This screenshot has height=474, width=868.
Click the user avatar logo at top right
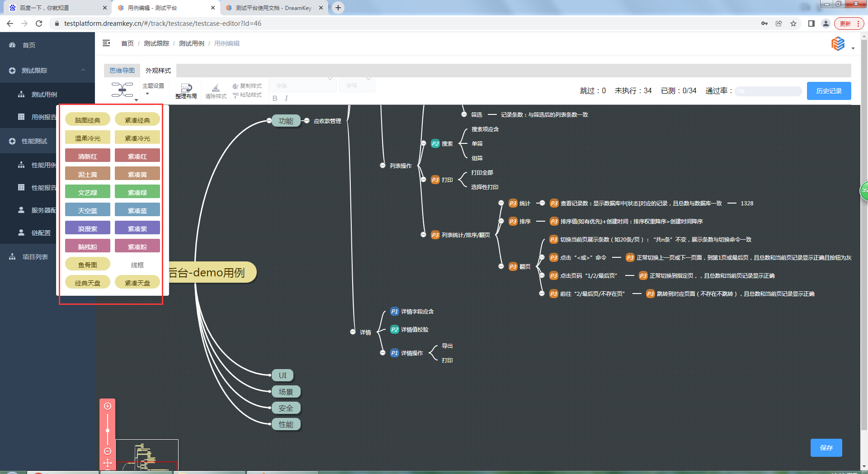[838, 44]
